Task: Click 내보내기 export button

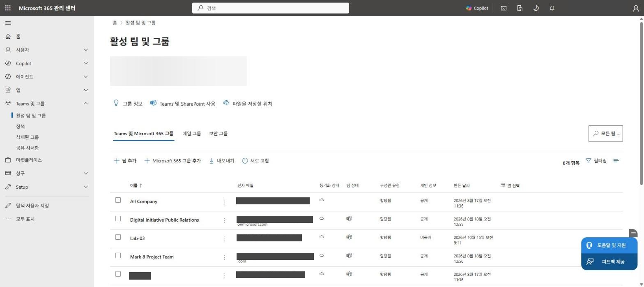Action: (222, 161)
